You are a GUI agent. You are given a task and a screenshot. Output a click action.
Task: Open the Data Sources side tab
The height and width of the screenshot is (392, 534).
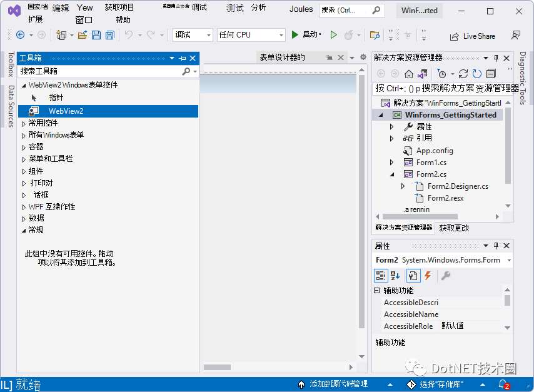point(11,106)
